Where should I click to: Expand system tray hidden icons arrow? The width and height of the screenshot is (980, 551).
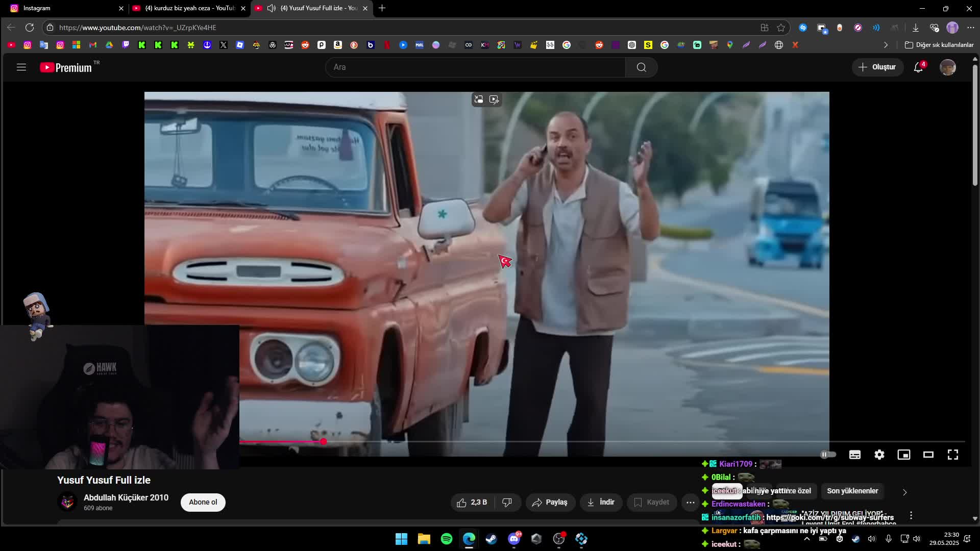point(806,539)
